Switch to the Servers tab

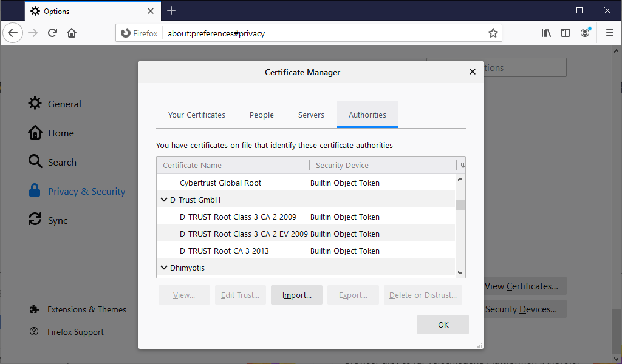tap(311, 115)
